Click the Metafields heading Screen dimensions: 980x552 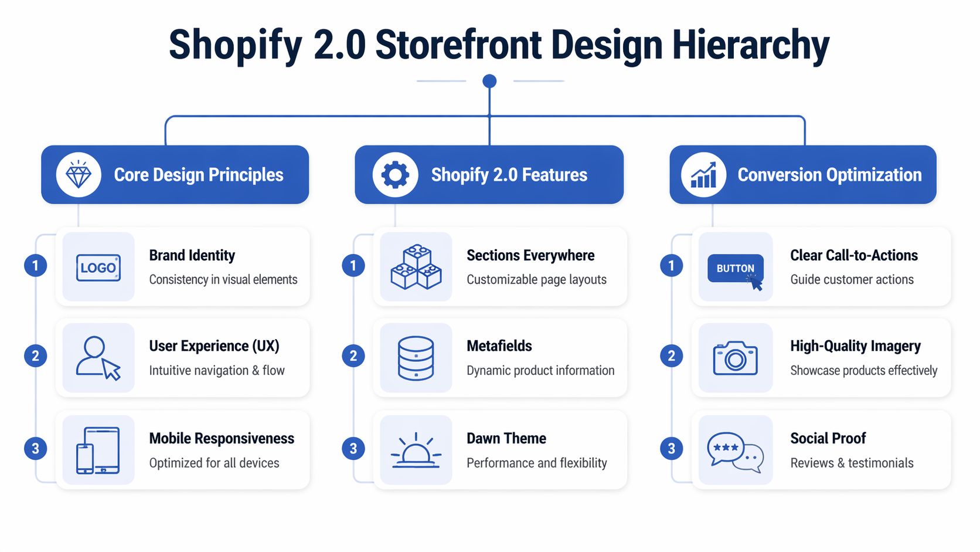point(499,346)
